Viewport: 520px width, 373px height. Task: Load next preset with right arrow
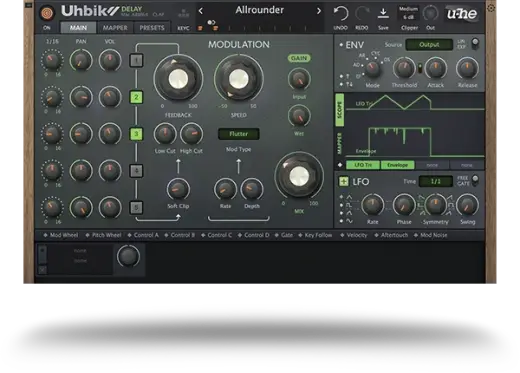tap(319, 11)
